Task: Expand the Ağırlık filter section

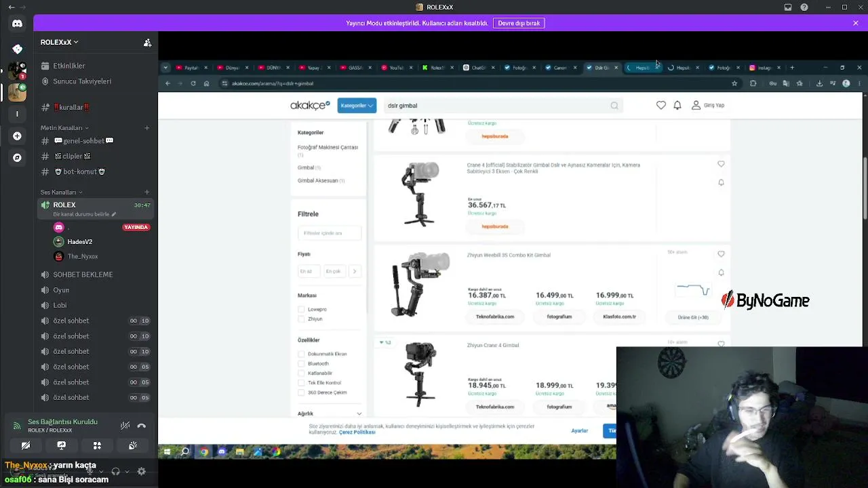Action: pos(330,413)
